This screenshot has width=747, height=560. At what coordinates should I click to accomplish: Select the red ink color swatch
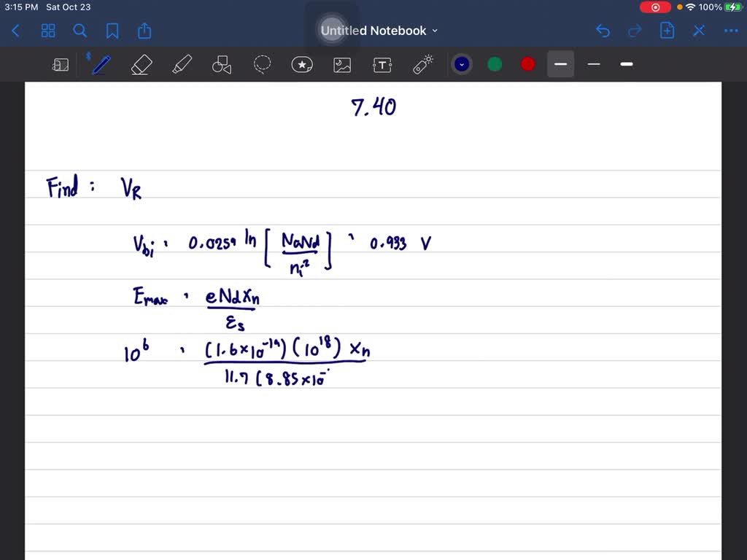pos(527,64)
